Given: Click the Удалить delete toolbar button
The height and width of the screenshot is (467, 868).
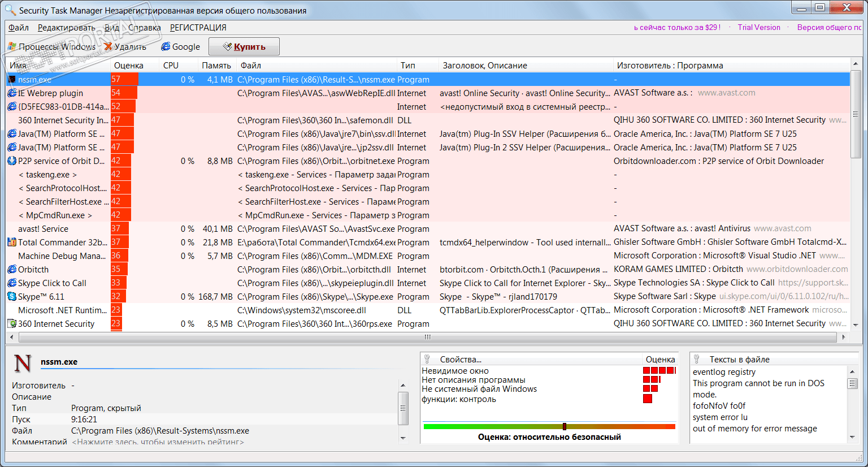Looking at the screenshot, I should tap(125, 47).
